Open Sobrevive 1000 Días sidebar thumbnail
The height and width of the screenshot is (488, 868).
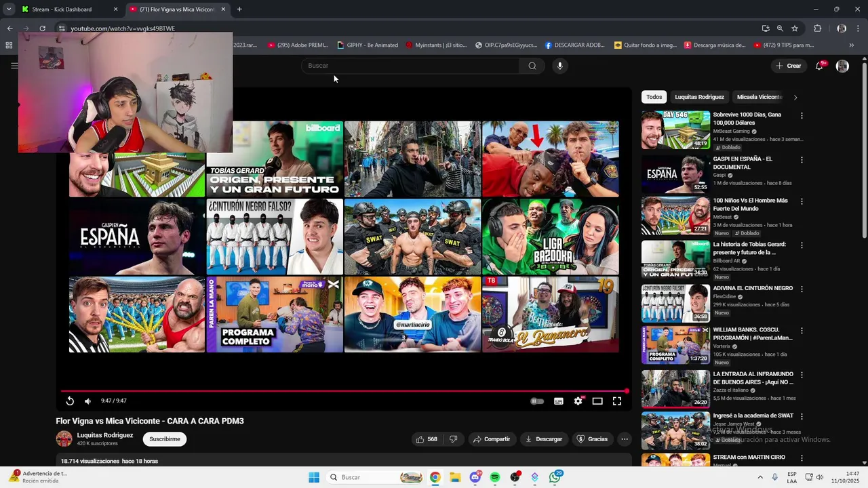click(x=675, y=129)
